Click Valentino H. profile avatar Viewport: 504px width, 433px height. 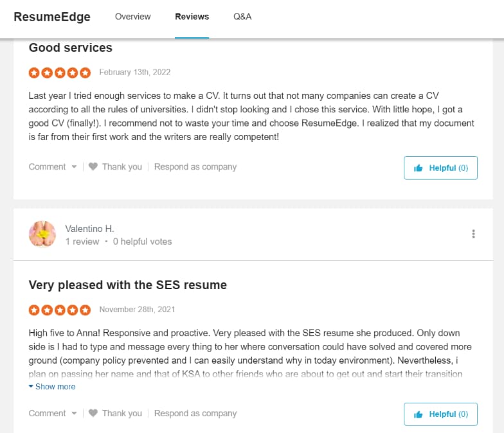pos(42,234)
